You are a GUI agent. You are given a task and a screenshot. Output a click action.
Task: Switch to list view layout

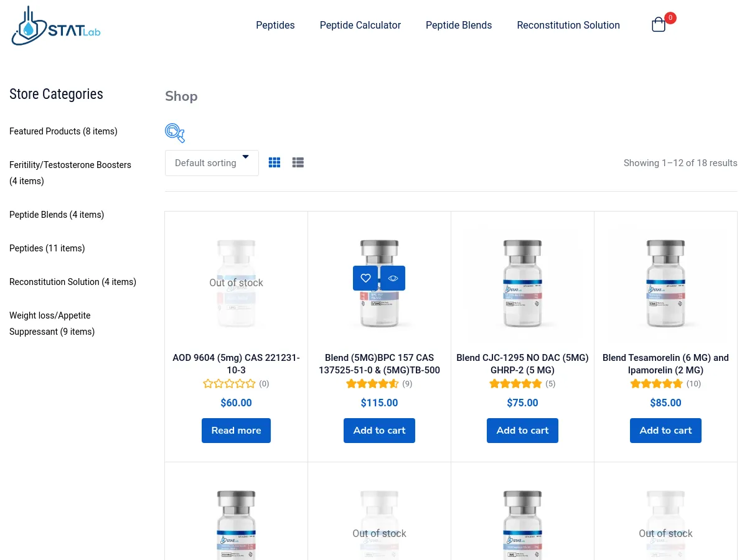click(x=298, y=163)
